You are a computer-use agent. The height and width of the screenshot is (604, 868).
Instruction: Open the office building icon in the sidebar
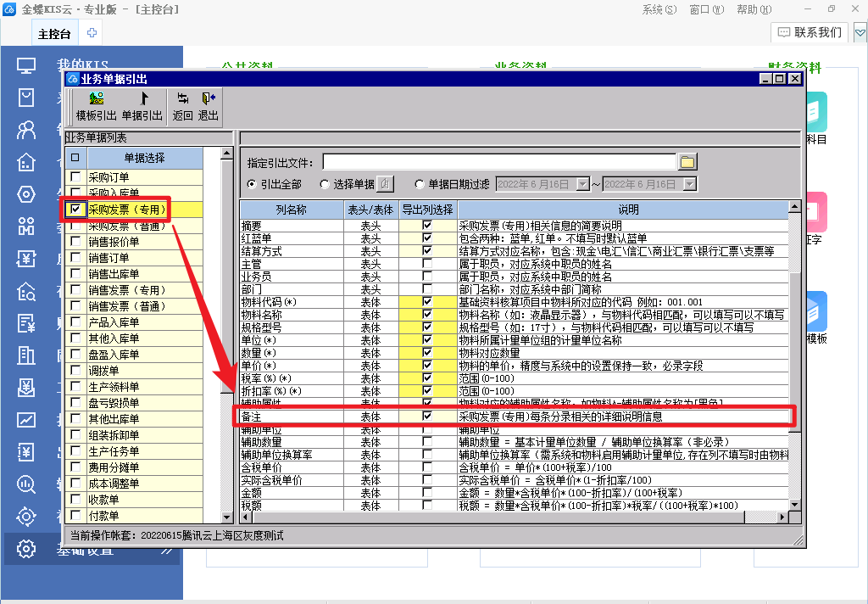coord(26,355)
